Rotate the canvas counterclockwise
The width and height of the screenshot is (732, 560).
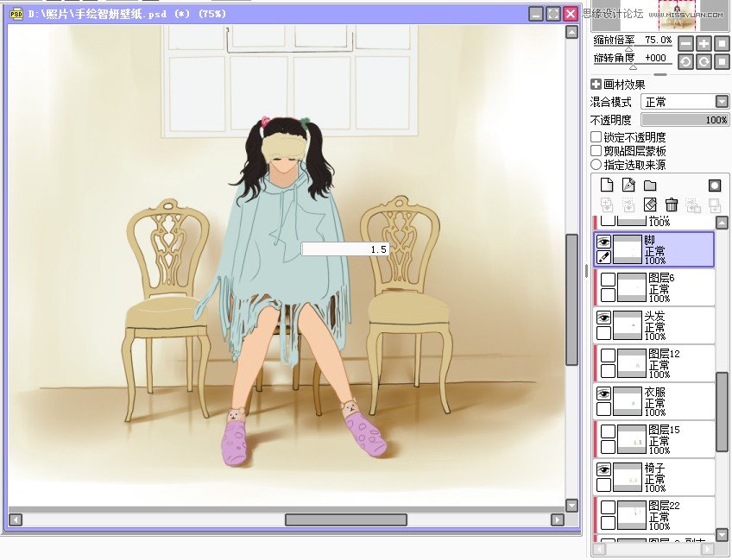[687, 61]
